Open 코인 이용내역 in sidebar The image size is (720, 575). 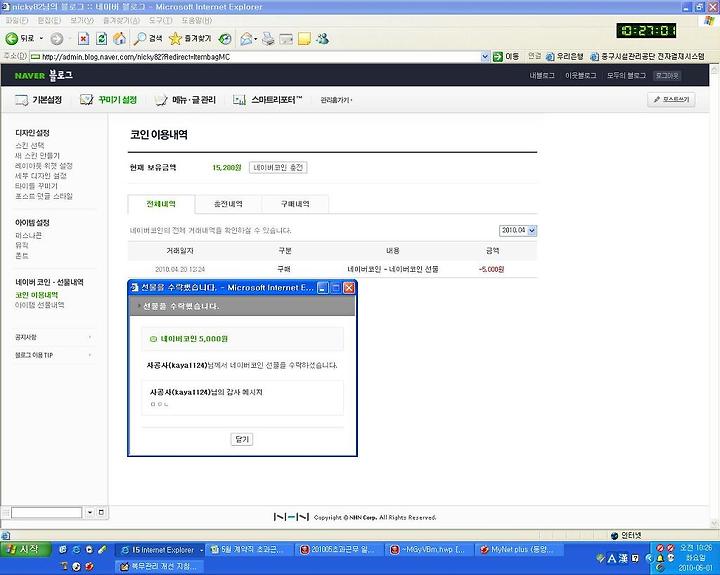37,295
